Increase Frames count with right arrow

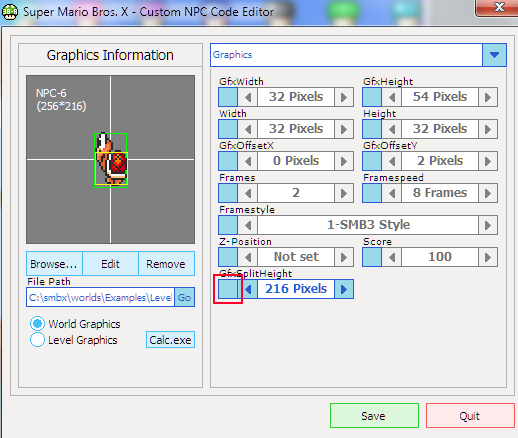pyautogui.click(x=344, y=193)
